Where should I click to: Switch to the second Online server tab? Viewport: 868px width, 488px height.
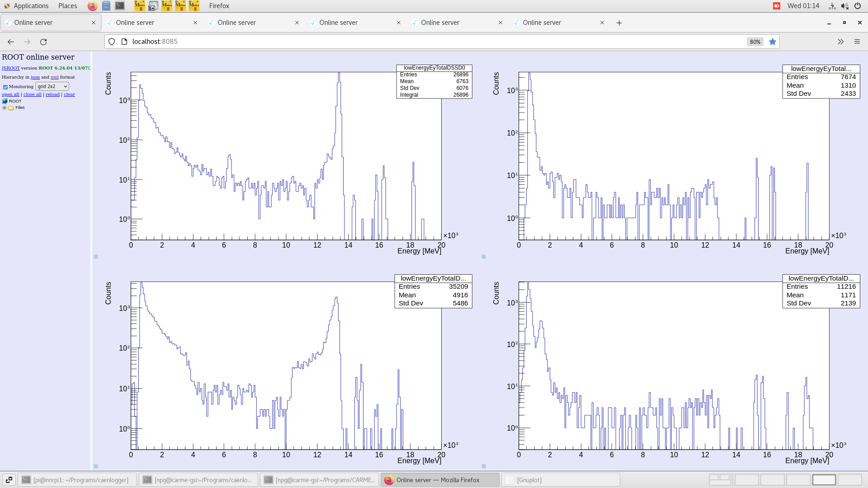135,23
